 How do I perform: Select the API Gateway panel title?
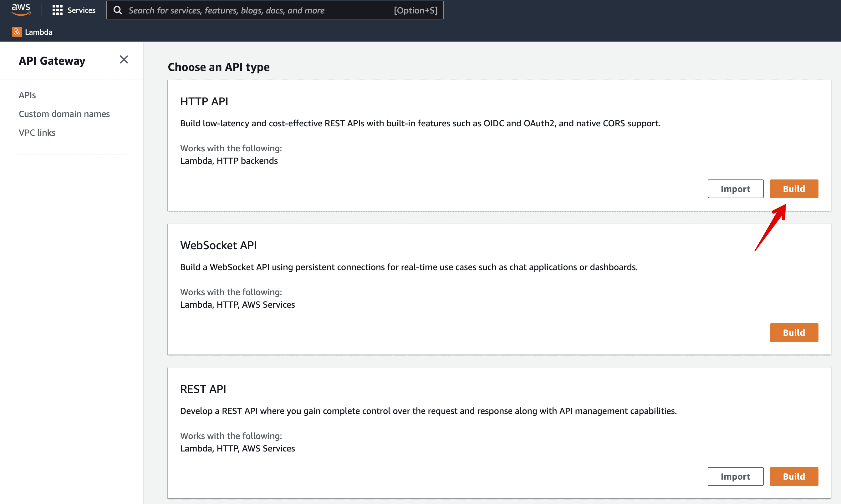[52, 61]
